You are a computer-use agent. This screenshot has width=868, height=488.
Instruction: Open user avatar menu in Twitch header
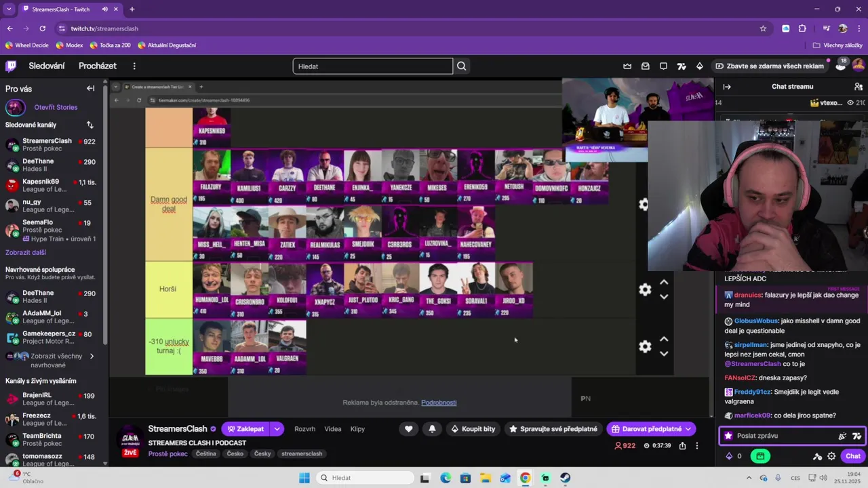coord(859,66)
